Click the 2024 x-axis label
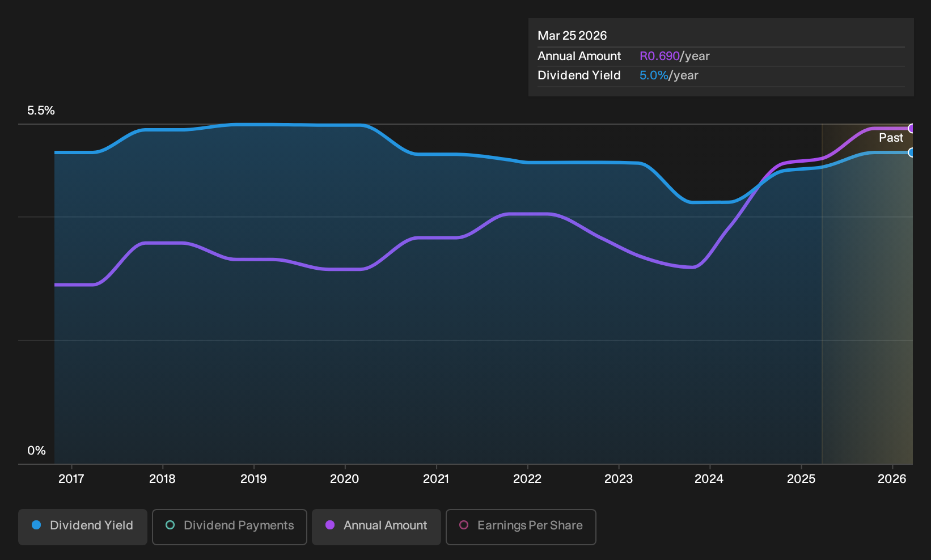This screenshot has height=560, width=931. [x=709, y=479]
